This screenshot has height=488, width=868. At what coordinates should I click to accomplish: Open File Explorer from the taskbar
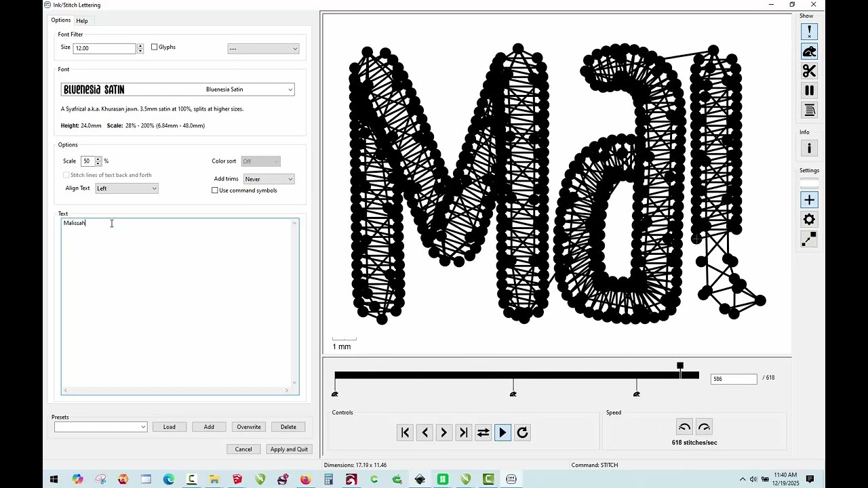(214, 479)
